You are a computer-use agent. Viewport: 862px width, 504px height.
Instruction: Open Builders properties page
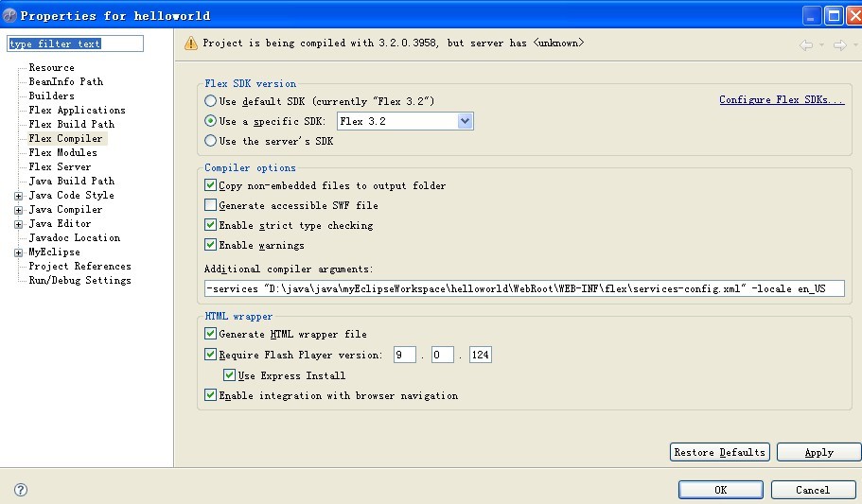coord(52,96)
